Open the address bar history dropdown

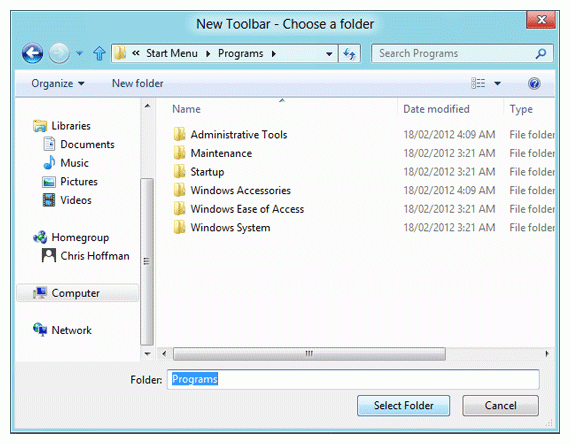pyautogui.click(x=329, y=54)
